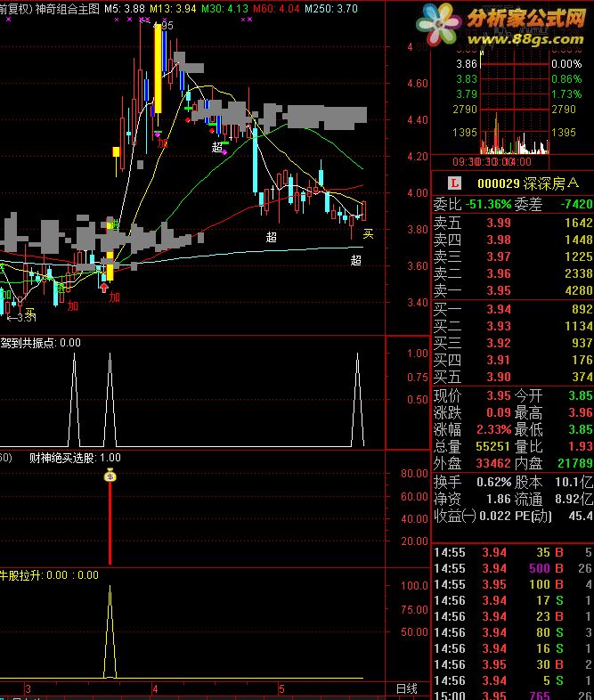Click the M13: 3.94 moving average label
594x700 pixels.
(173, 9)
